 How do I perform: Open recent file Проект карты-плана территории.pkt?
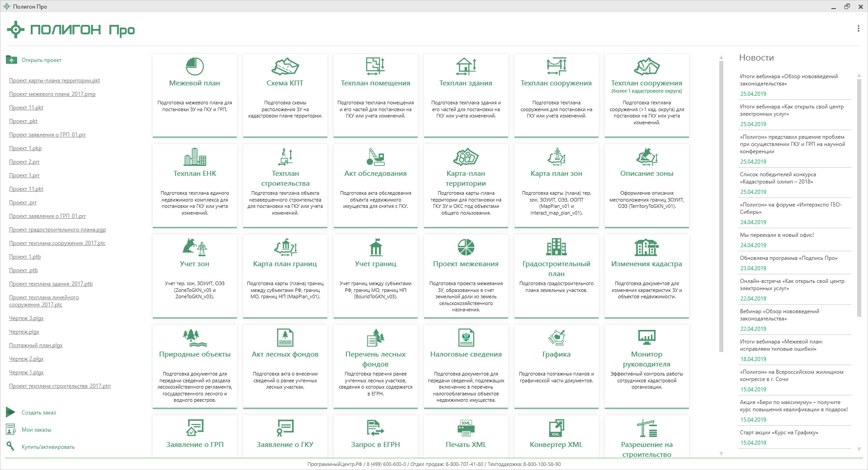[54, 80]
